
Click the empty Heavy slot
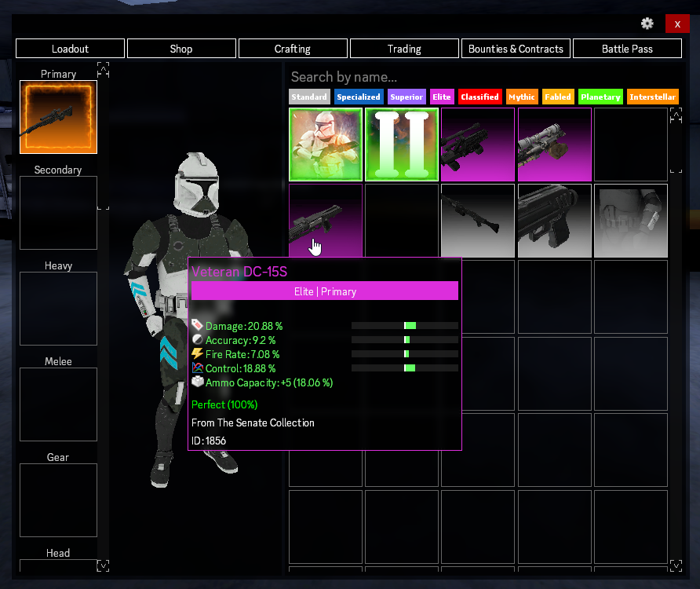coord(59,309)
